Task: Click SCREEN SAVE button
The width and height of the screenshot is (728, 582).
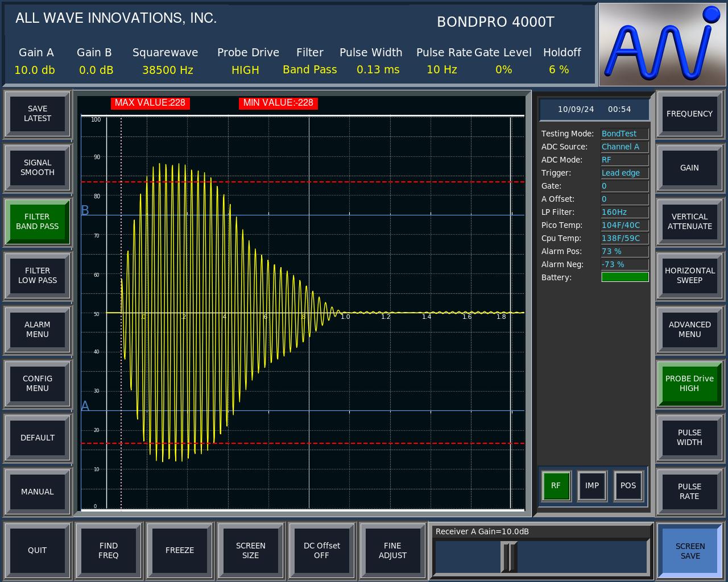Action: point(690,551)
